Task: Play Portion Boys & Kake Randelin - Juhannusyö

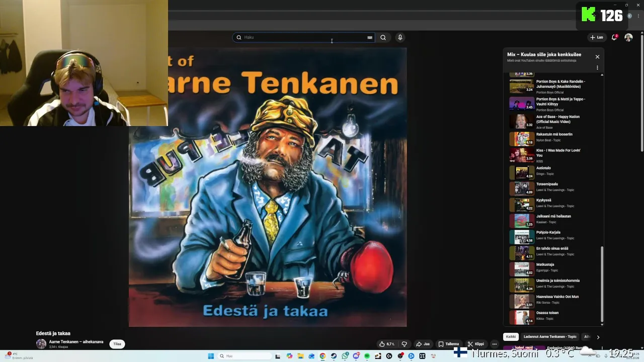Action: point(555,86)
